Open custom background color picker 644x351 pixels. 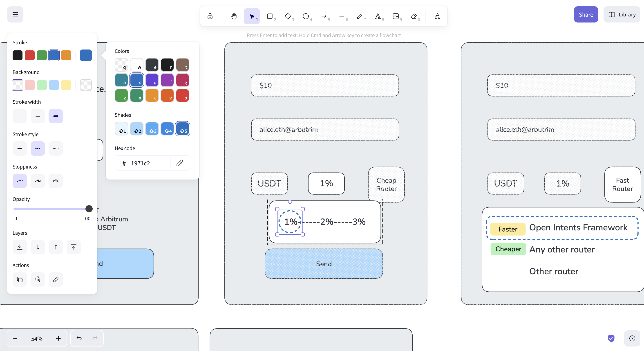tap(86, 85)
